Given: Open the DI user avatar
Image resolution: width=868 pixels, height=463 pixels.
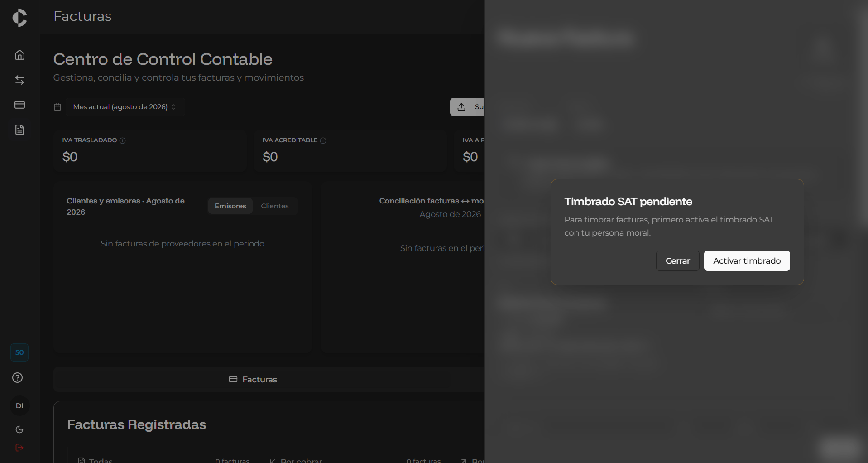Looking at the screenshot, I should click(x=19, y=405).
